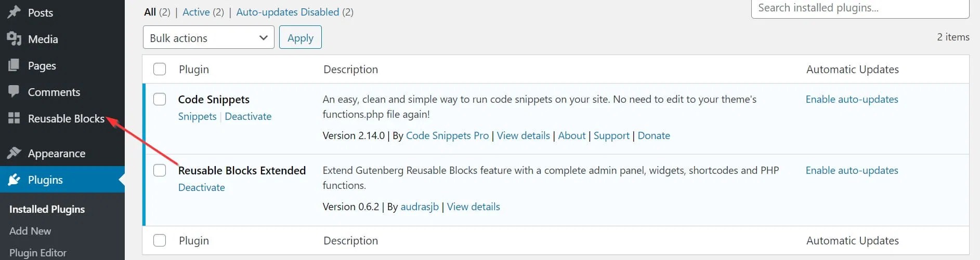The height and width of the screenshot is (260, 980).
Task: Filter plugins by Auto-updates Disabled
Action: click(x=288, y=12)
